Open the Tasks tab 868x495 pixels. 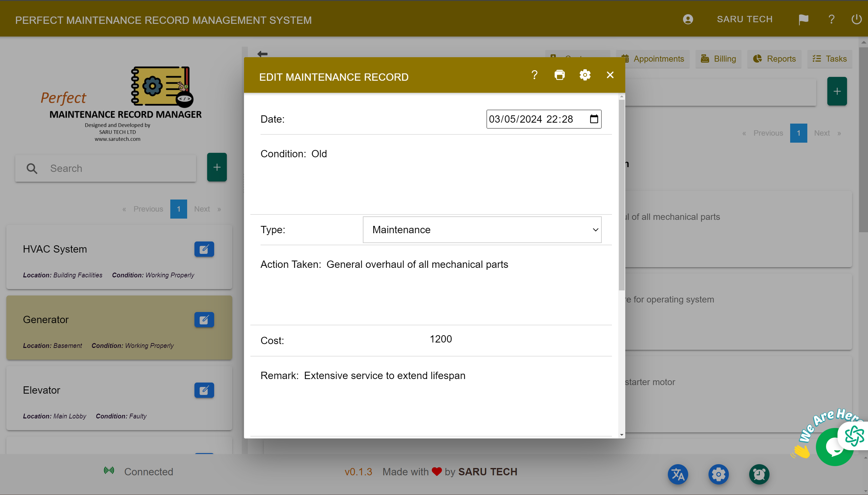pos(829,59)
